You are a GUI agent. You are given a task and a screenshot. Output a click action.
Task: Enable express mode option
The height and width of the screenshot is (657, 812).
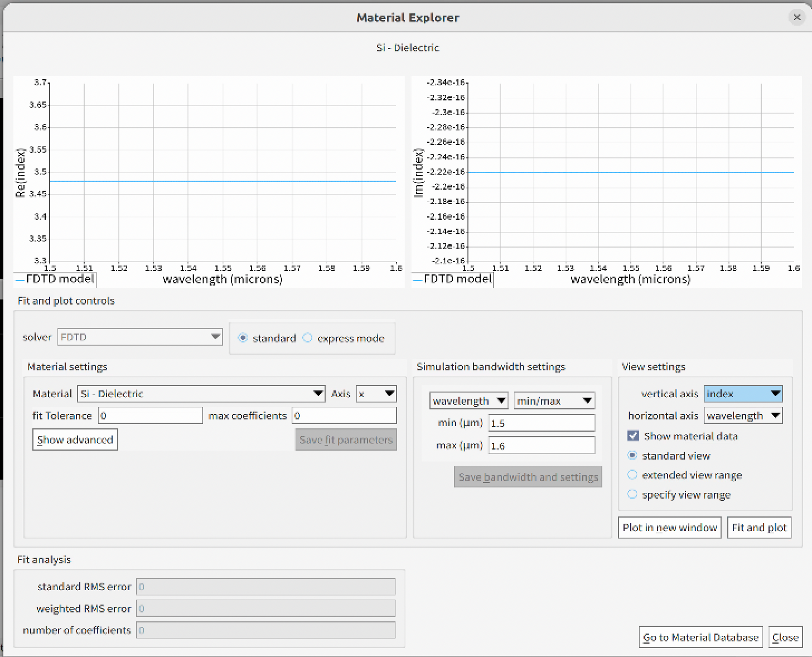pyautogui.click(x=308, y=338)
